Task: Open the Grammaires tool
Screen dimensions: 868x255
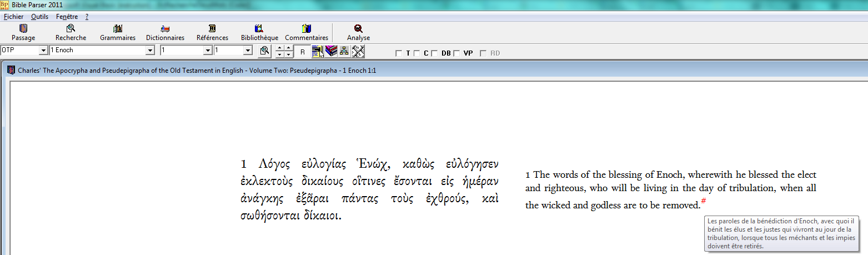Action: 118,33
